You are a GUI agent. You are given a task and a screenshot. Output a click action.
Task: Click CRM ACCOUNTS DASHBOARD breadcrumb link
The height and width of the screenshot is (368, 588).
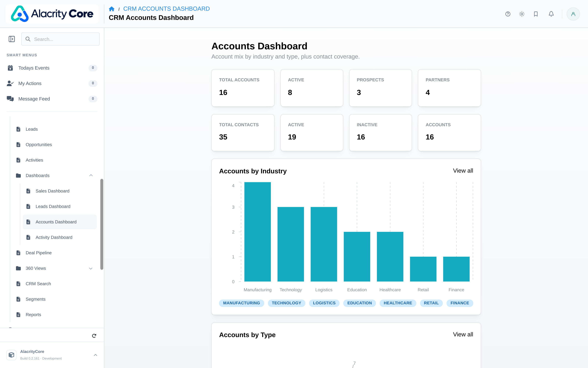pos(166,9)
